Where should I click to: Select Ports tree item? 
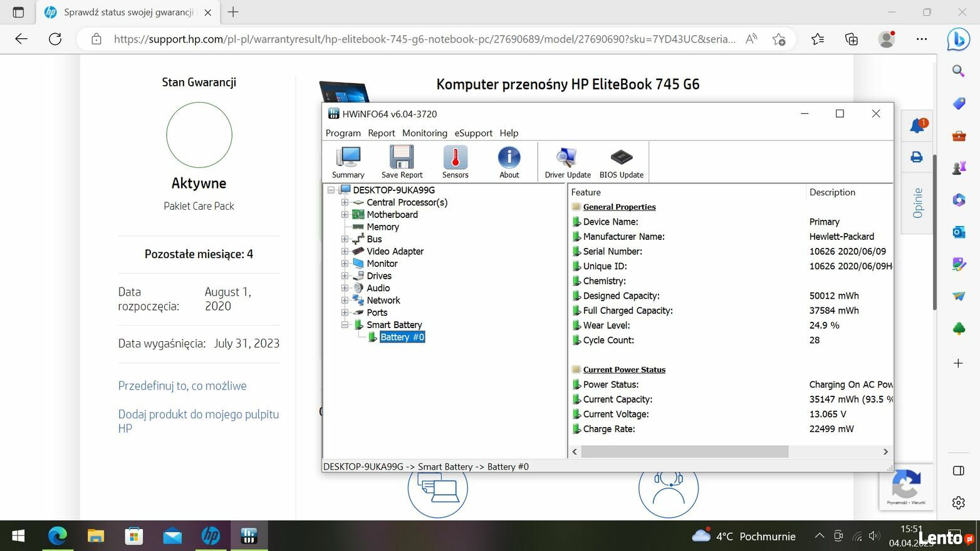point(377,312)
